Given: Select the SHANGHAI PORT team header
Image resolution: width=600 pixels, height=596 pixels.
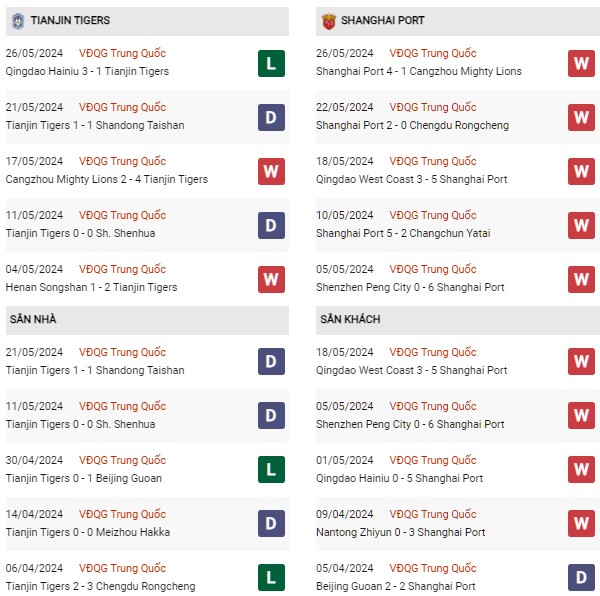Looking at the screenshot, I should coord(458,21).
